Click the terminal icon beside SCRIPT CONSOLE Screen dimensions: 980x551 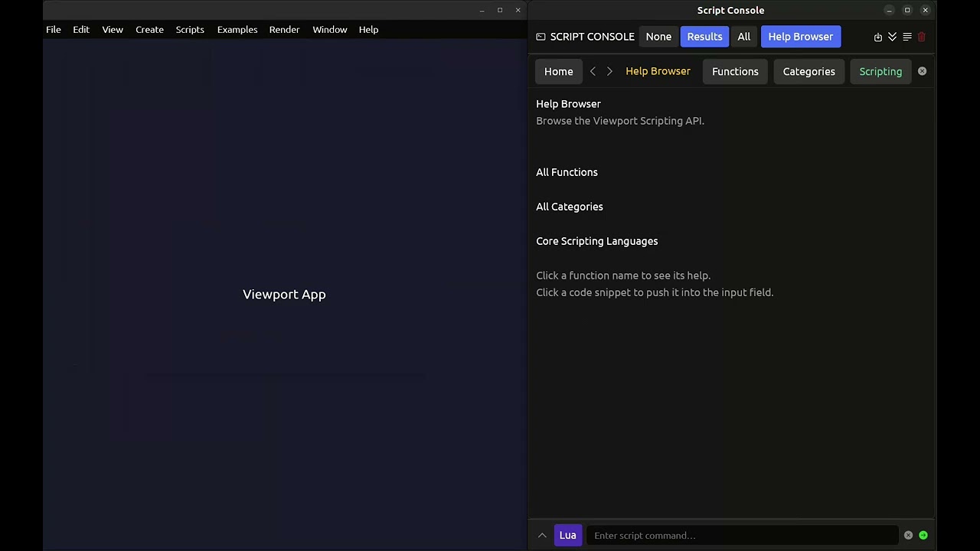[x=541, y=37]
